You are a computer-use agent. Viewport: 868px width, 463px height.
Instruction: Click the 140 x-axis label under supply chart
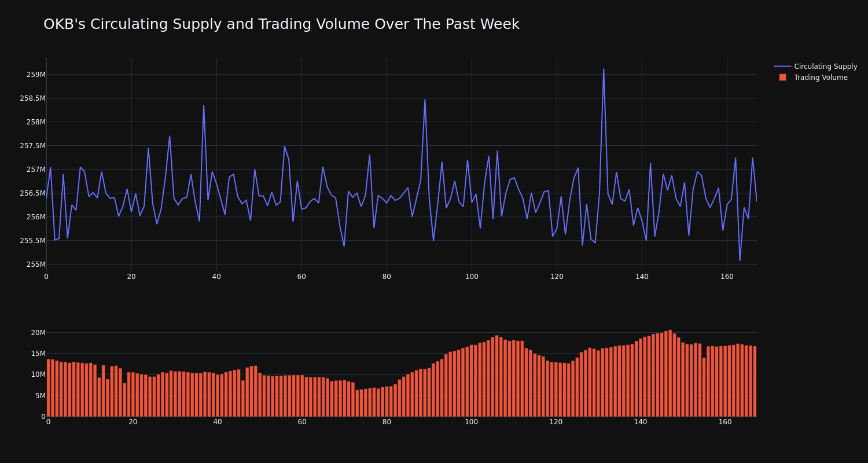642,277
